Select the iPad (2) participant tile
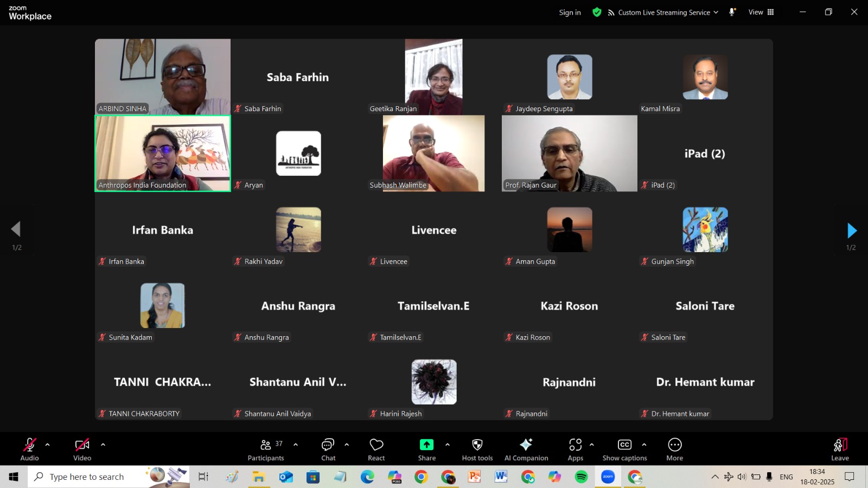 [705, 153]
